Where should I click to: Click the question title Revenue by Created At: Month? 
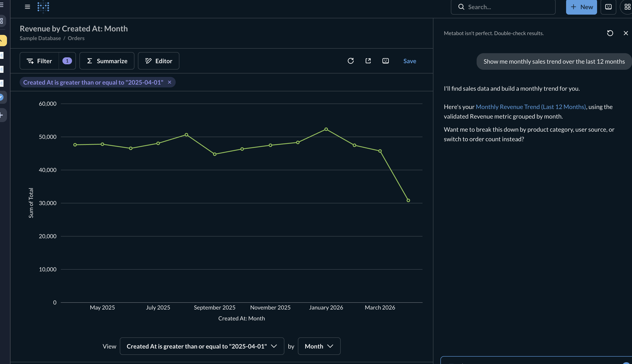pyautogui.click(x=74, y=29)
